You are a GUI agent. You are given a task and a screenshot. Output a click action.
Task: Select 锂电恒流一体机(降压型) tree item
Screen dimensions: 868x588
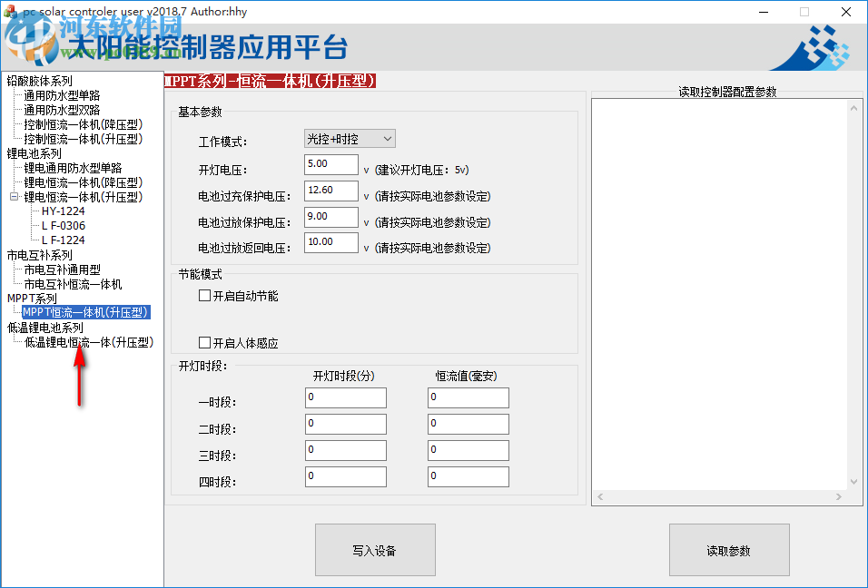click(x=83, y=182)
